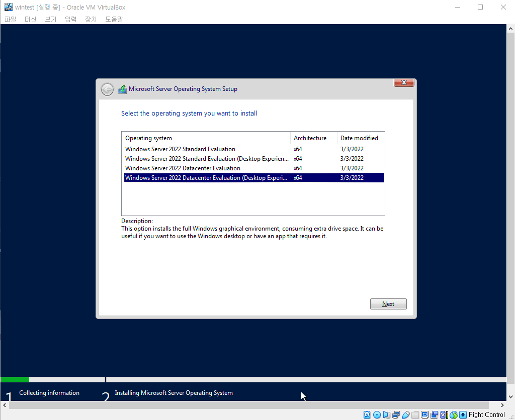This screenshot has width=515, height=420.
Task: Open the 보기 menu
Action: 51,19
